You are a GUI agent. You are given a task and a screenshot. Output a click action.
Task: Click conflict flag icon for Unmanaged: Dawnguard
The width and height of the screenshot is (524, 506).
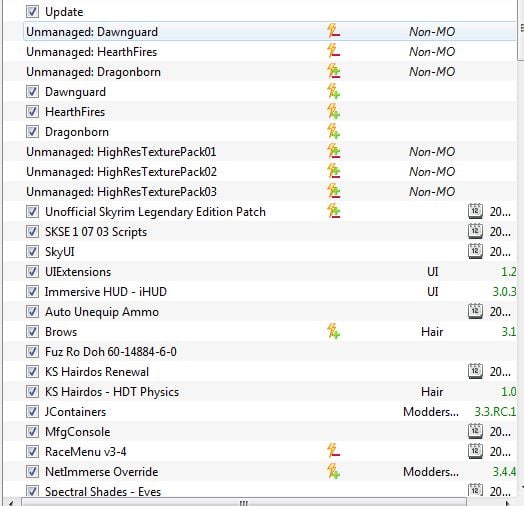(333, 31)
